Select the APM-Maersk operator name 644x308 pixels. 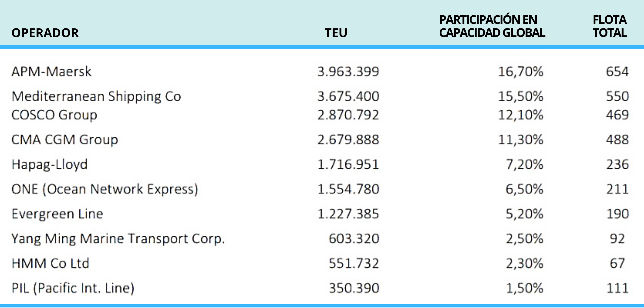(51, 71)
